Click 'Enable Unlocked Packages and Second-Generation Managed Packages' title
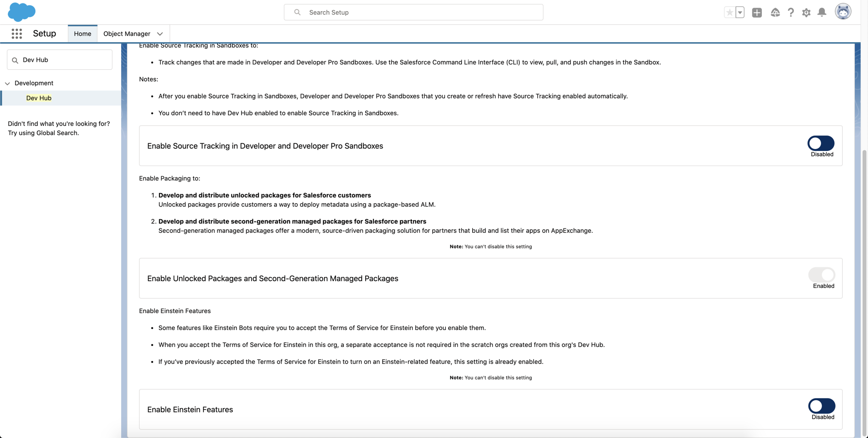The width and height of the screenshot is (868, 438). click(x=273, y=278)
